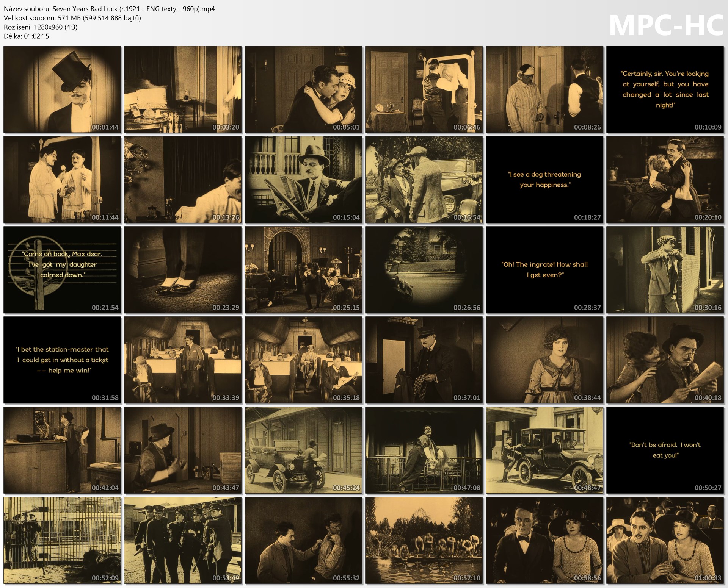Open the caged lion thumbnail at 00:52:09
Screen dimensions: 728x588
point(62,540)
